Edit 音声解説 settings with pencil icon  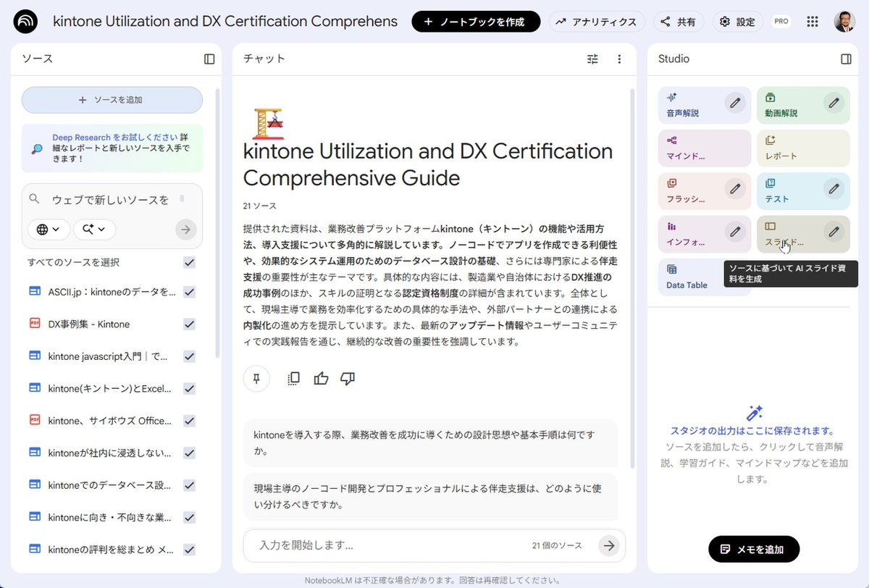735,104
